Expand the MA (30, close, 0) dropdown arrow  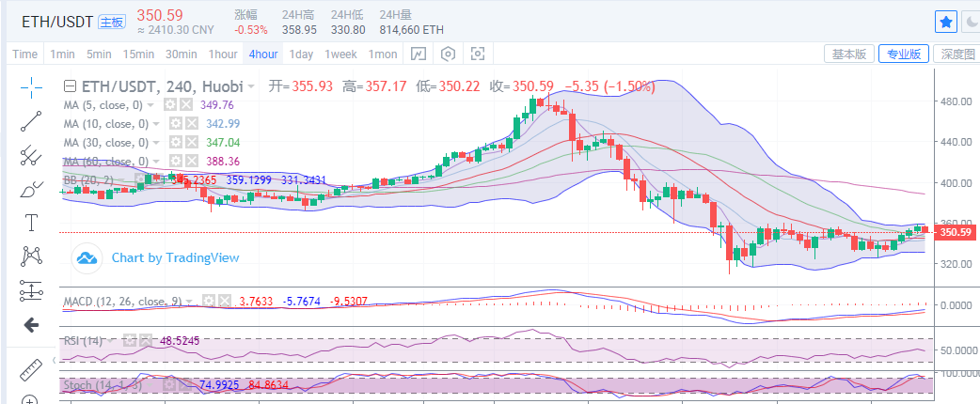tap(156, 143)
